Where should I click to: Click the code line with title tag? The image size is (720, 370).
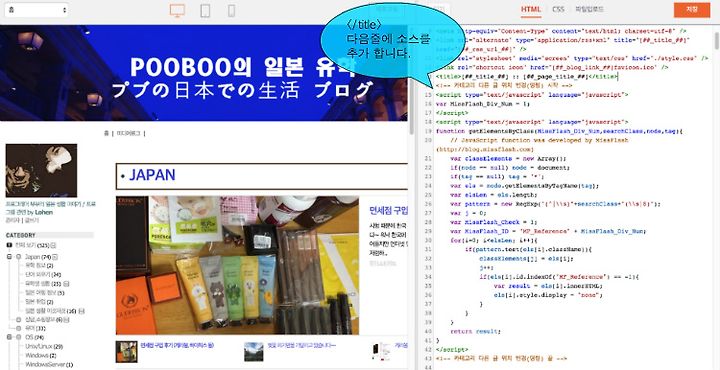[x=527, y=77]
